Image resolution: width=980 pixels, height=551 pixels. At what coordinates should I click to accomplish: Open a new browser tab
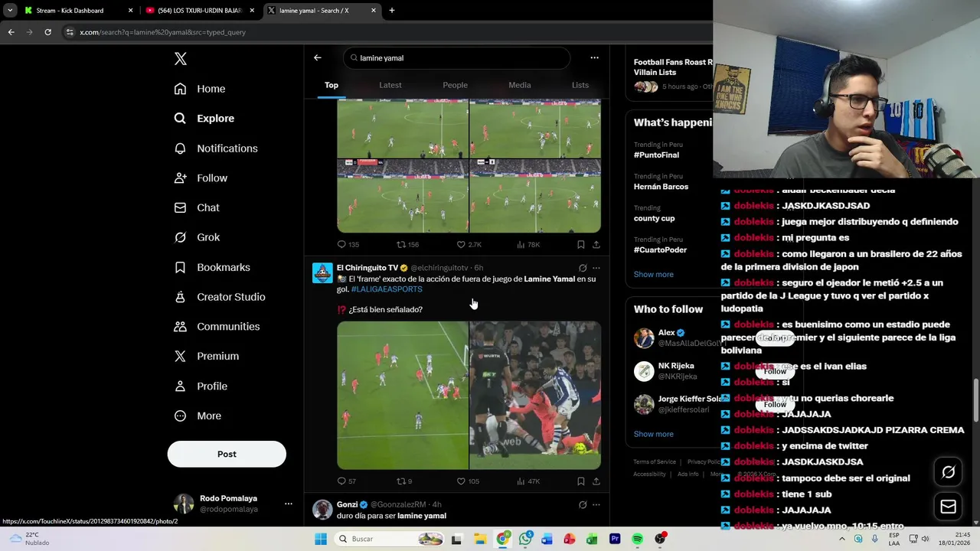pos(391,11)
